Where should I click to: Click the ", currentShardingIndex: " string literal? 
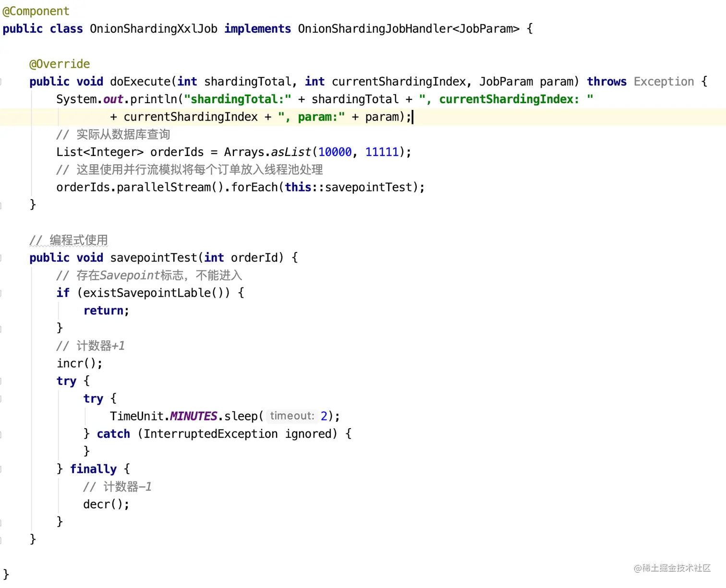[506, 99]
